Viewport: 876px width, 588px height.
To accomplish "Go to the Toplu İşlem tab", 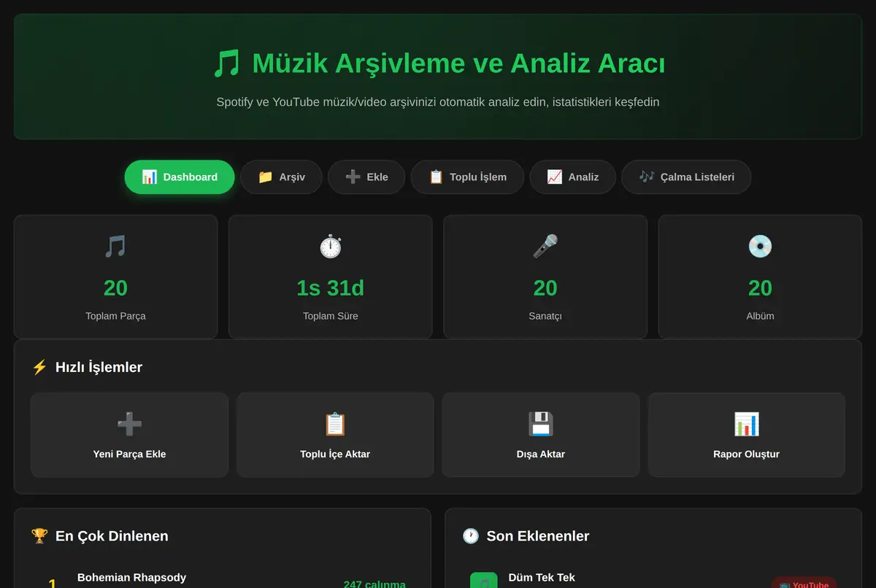I will tap(467, 177).
